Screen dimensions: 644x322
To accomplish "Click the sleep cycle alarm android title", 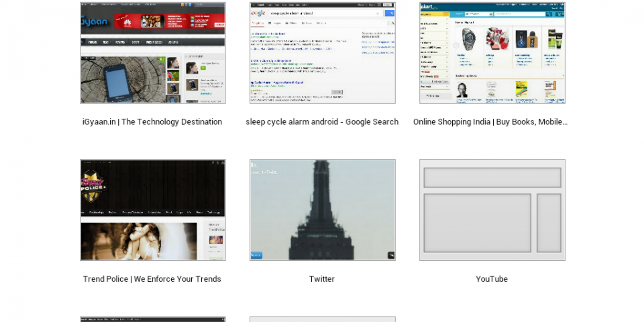I will click(322, 122).
